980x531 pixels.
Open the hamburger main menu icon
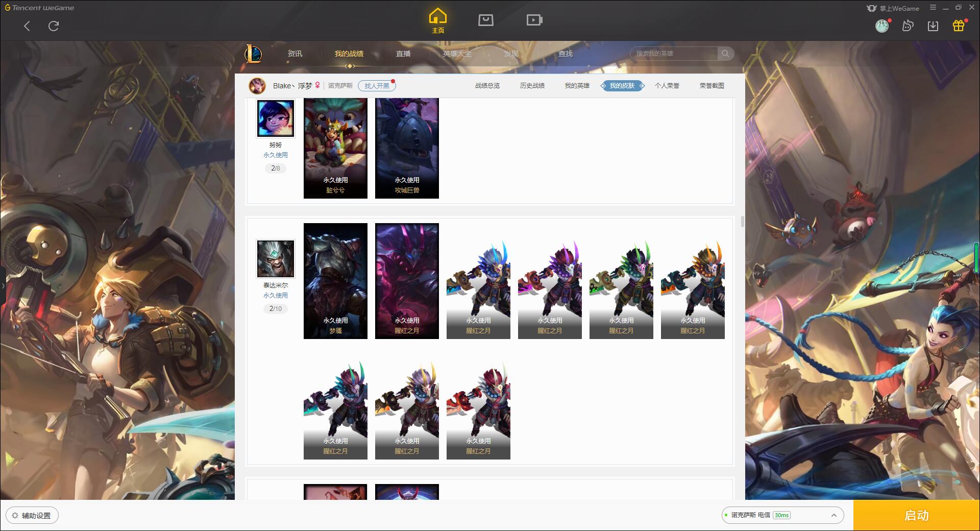click(x=933, y=8)
